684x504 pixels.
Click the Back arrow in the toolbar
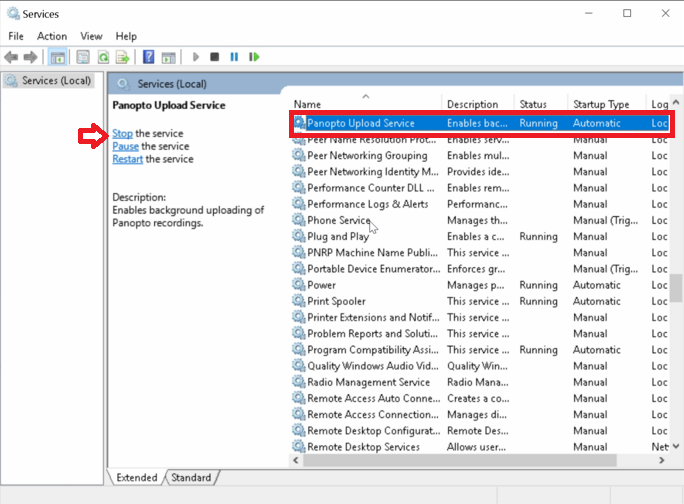[12, 57]
